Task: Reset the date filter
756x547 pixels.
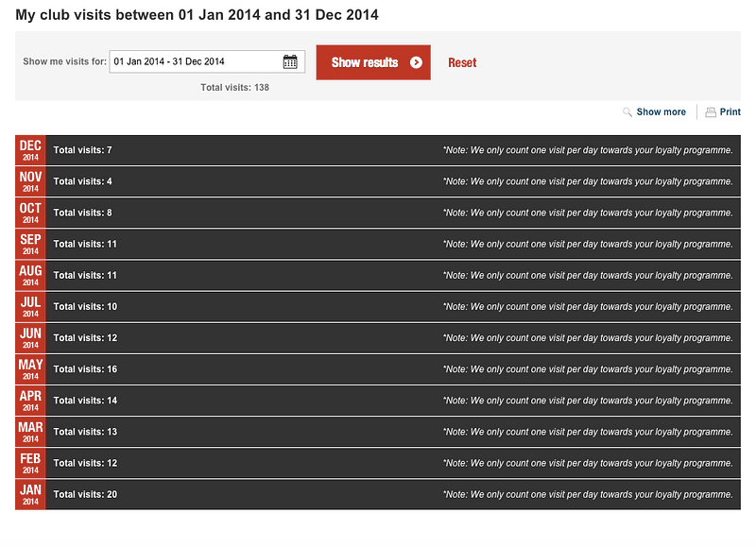Action: pyautogui.click(x=462, y=62)
